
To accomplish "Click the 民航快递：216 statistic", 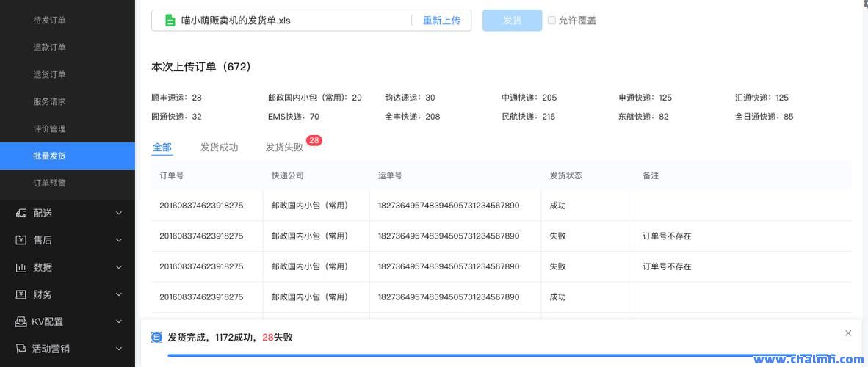I will point(529,117).
